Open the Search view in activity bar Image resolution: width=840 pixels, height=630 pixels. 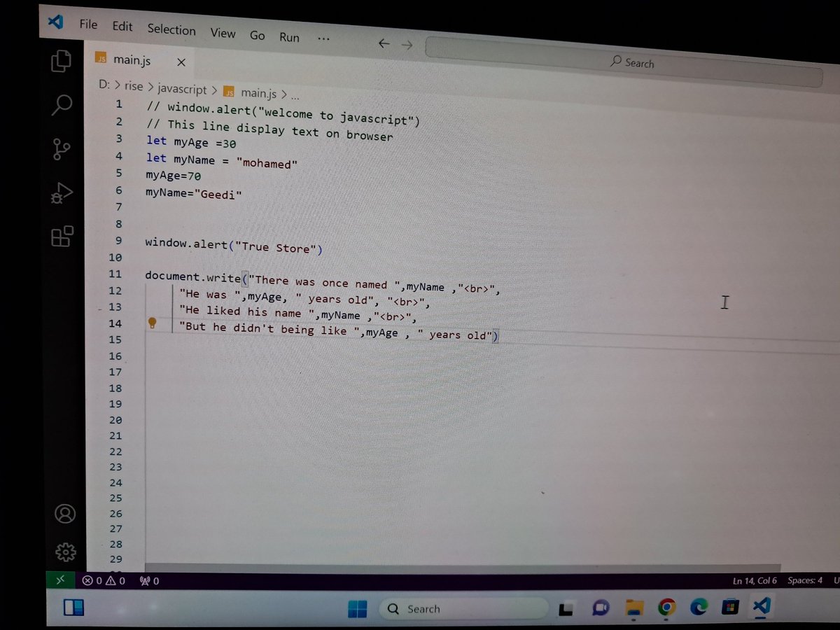(62, 106)
